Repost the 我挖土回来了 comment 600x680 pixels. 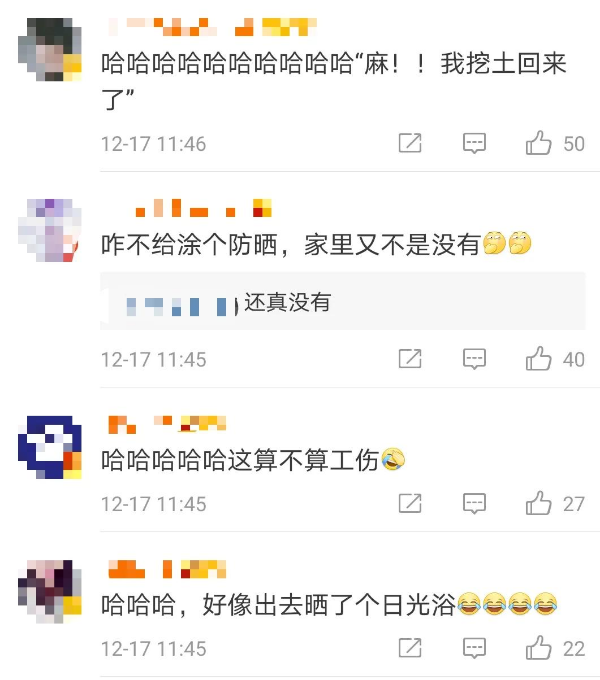coord(410,143)
